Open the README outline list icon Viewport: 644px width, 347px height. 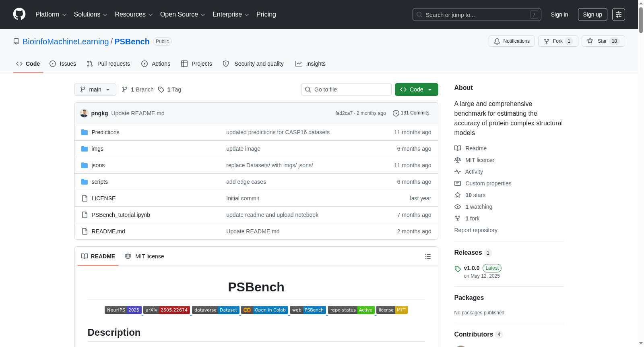[428, 256]
